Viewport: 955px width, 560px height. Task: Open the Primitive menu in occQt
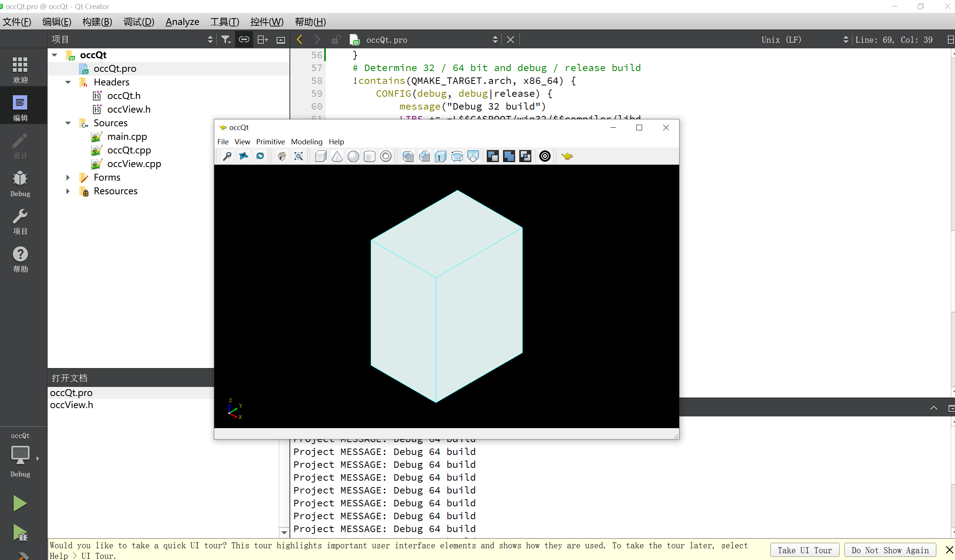pyautogui.click(x=270, y=142)
